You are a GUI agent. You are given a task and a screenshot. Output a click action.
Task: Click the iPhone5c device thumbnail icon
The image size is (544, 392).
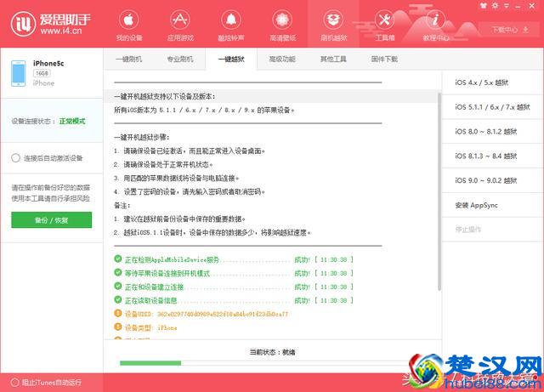[x=19, y=73]
